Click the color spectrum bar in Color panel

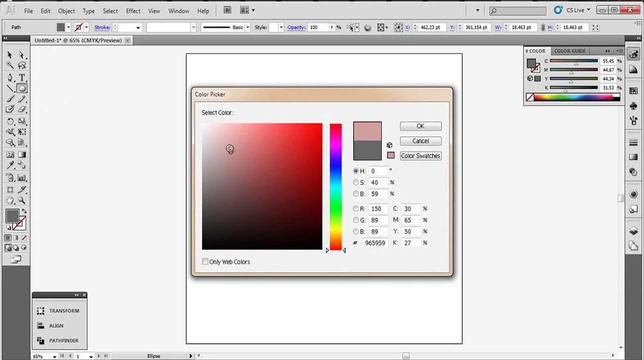[x=572, y=97]
